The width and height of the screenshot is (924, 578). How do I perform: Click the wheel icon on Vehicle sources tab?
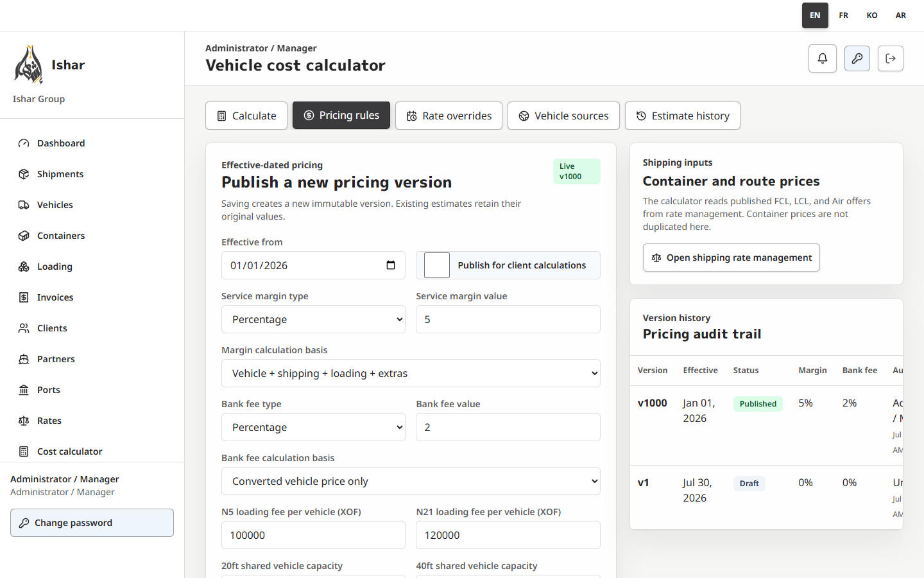pyautogui.click(x=524, y=116)
